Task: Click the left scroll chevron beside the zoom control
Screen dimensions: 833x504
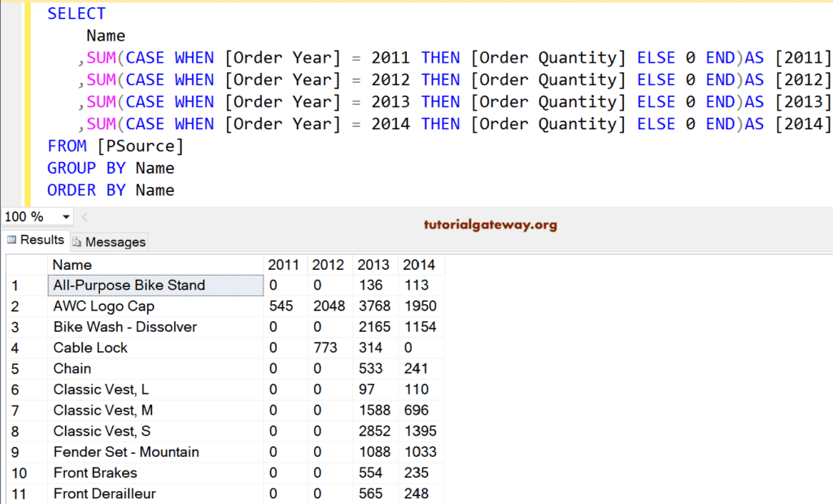Action: (84, 217)
